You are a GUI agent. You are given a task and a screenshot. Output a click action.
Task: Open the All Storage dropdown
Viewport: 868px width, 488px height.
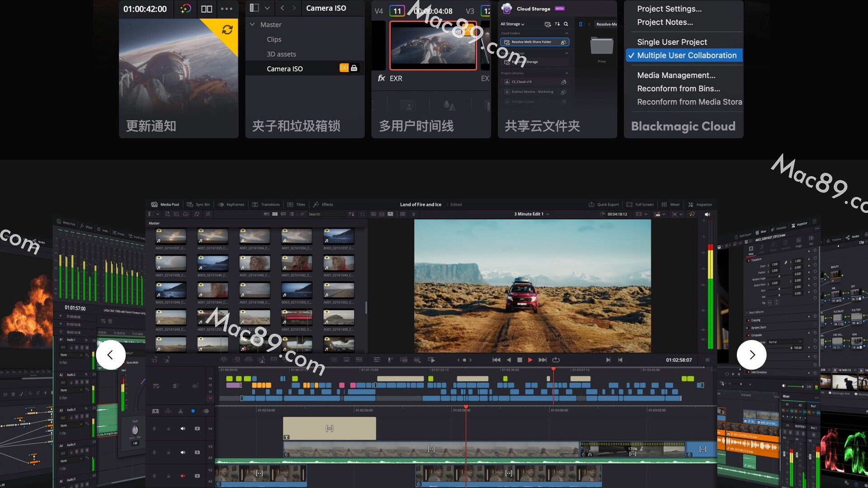pyautogui.click(x=512, y=24)
